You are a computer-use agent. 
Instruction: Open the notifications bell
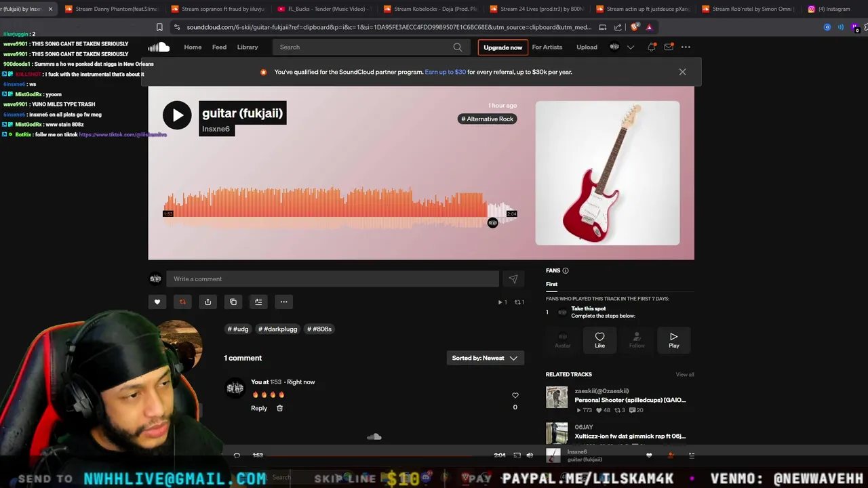pos(651,47)
